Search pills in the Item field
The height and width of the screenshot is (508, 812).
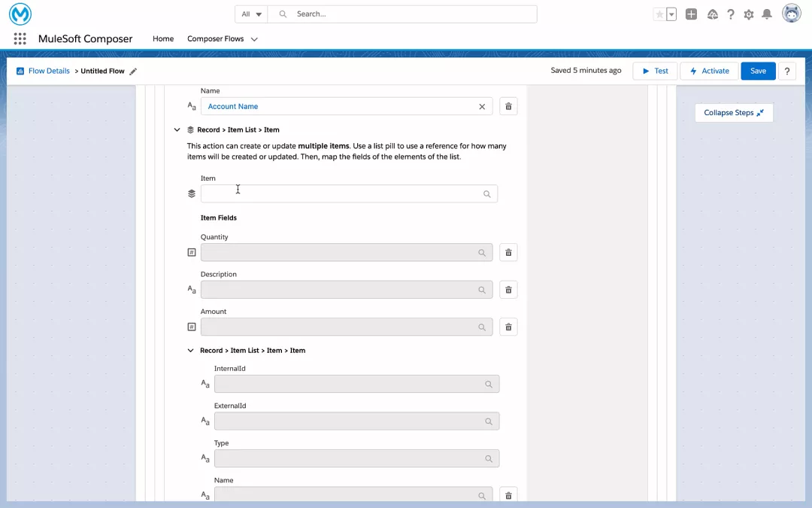pos(486,194)
